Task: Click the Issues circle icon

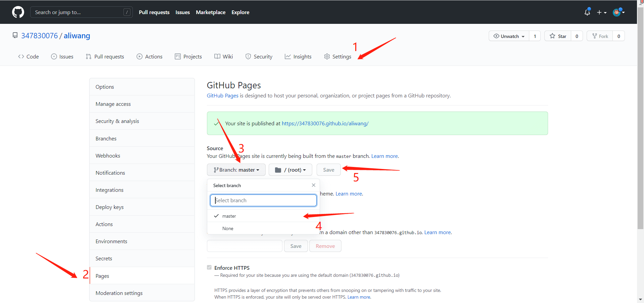Action: point(54,56)
